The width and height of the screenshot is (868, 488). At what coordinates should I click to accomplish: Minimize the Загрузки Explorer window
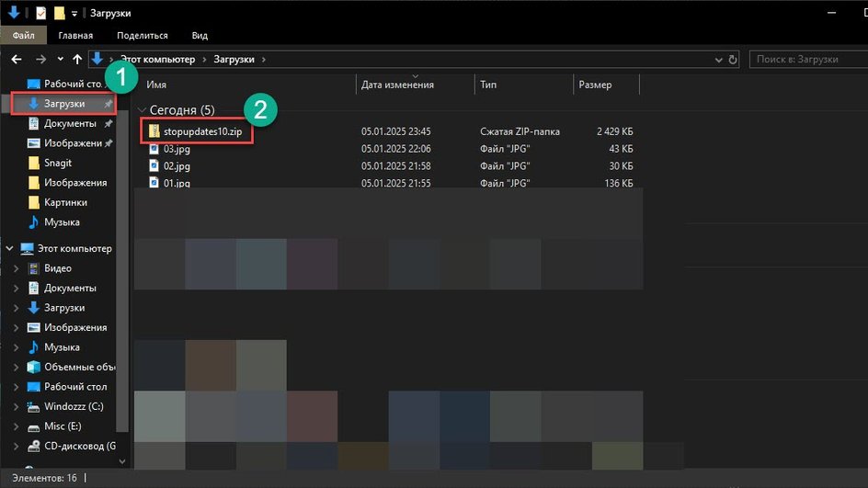831,13
